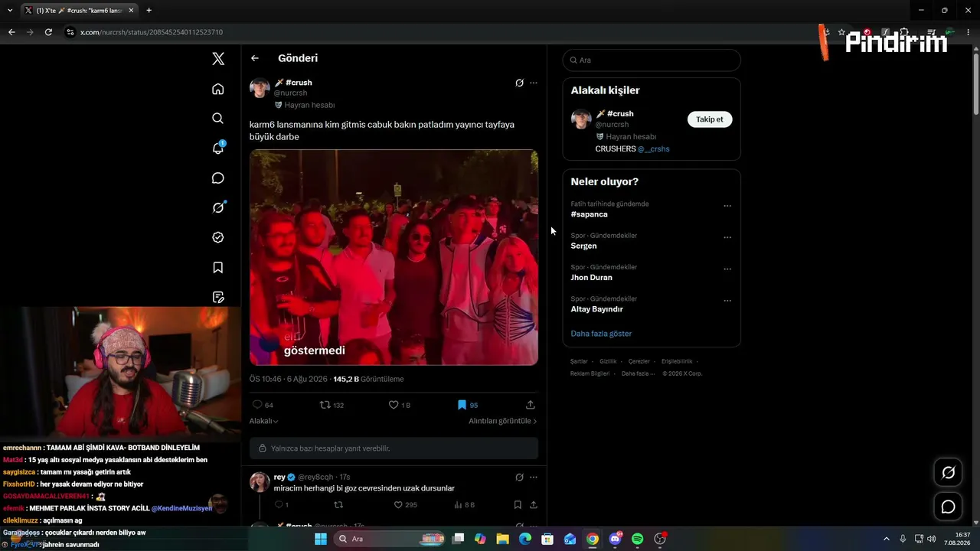Open more options for #sapanca trend
The width and height of the screenshot is (980, 551).
pyautogui.click(x=727, y=206)
